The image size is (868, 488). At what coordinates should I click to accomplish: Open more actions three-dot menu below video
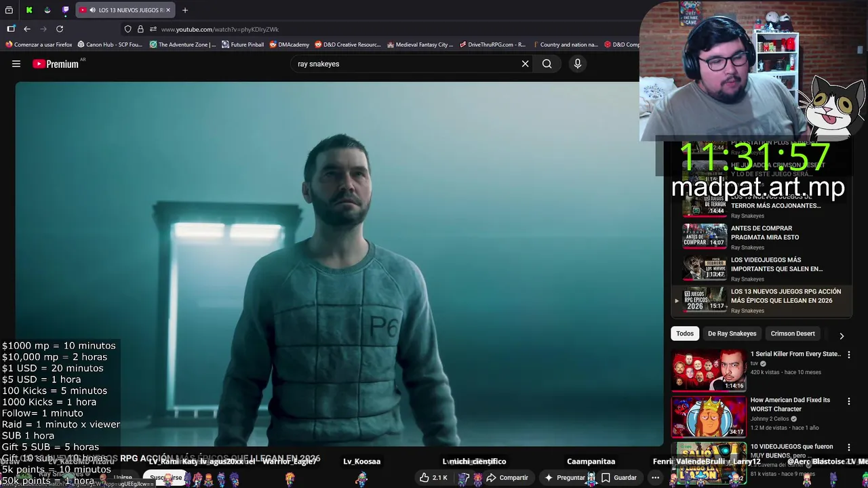pos(655,478)
